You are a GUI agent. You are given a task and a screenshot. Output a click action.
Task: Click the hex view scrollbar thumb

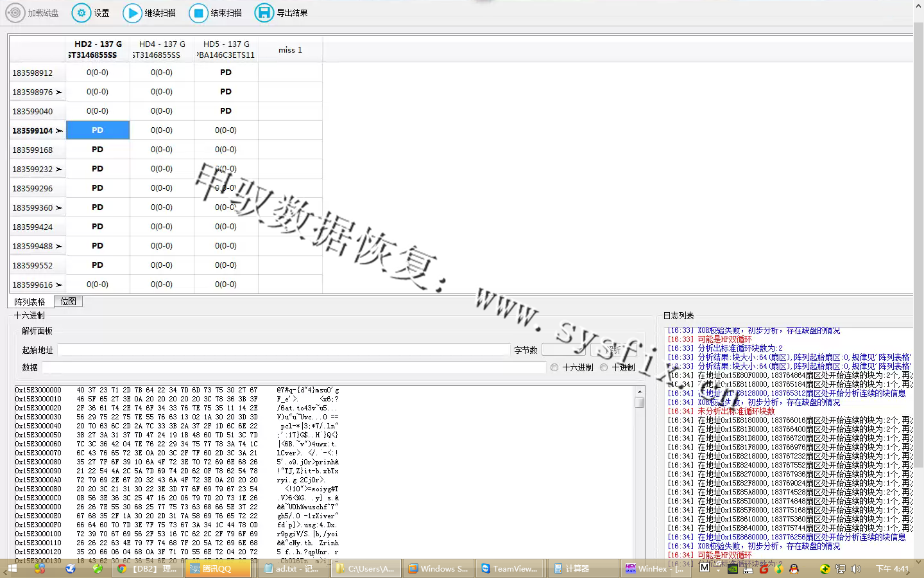tap(640, 403)
